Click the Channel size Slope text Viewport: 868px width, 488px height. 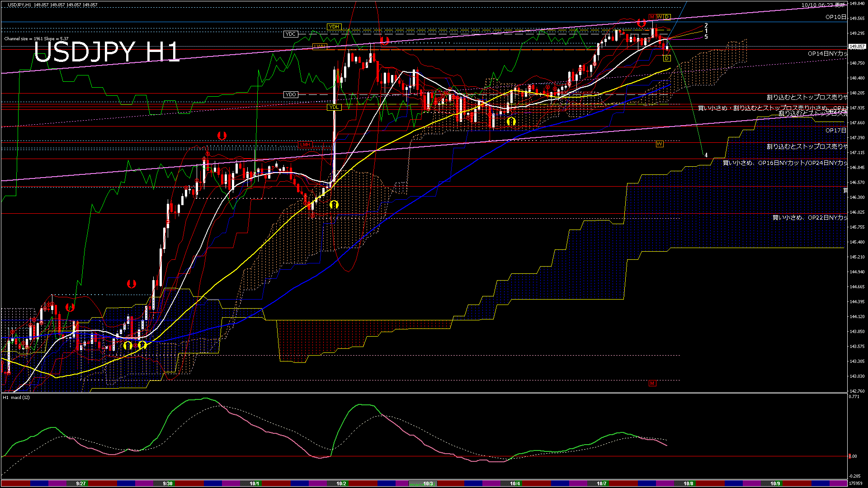[36, 39]
